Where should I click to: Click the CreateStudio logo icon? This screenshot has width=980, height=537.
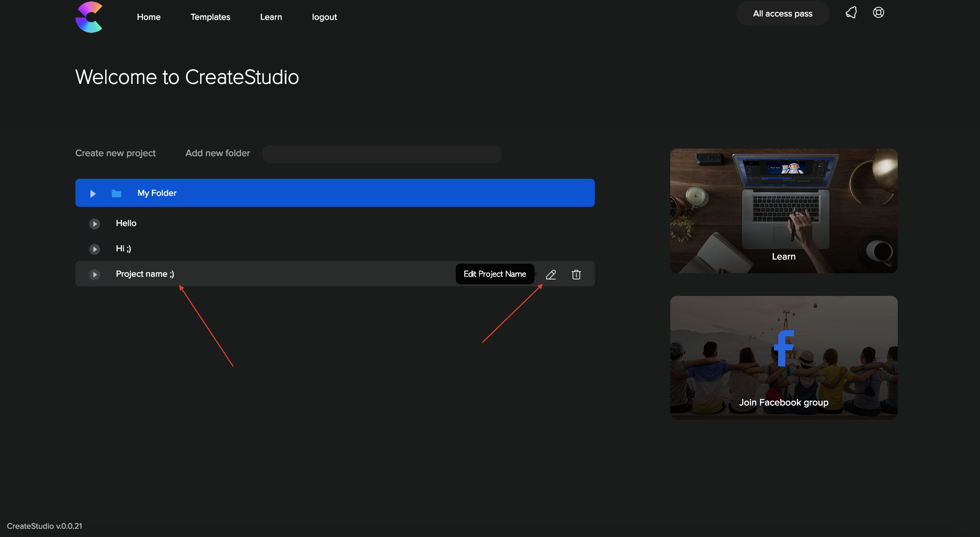[x=89, y=17]
